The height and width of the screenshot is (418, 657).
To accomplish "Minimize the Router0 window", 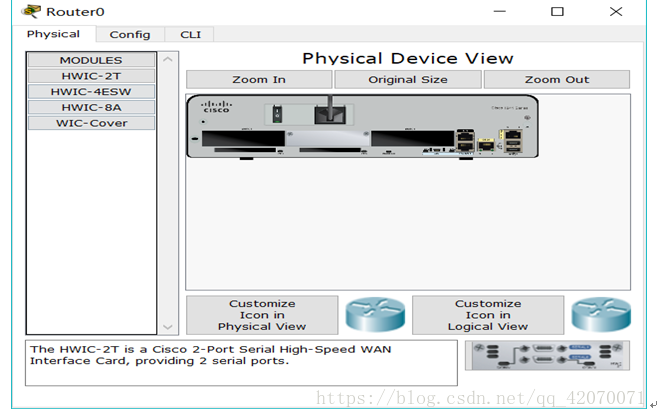I will [x=499, y=12].
